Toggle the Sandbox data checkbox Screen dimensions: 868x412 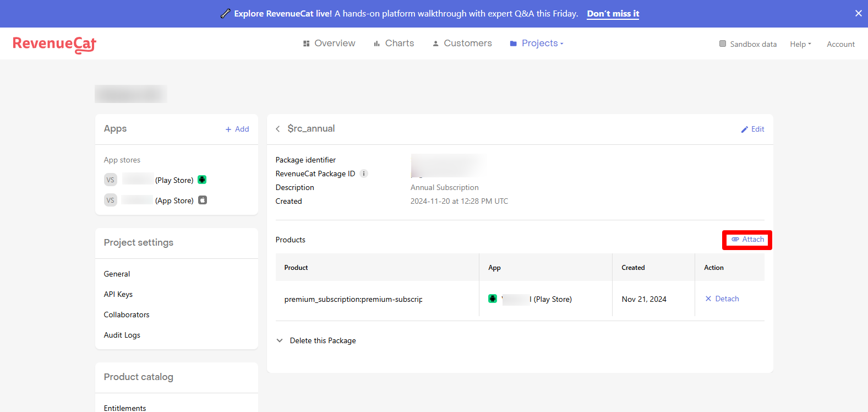coord(723,44)
